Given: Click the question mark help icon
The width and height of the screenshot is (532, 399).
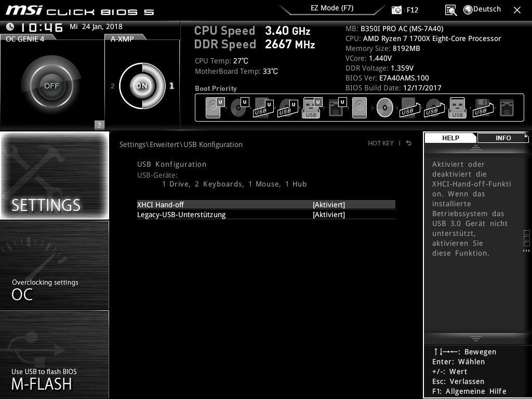Looking at the screenshot, I should tap(99, 125).
